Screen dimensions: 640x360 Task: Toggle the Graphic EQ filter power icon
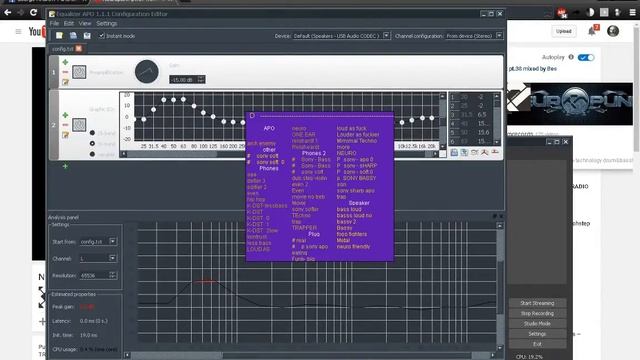pos(79,124)
